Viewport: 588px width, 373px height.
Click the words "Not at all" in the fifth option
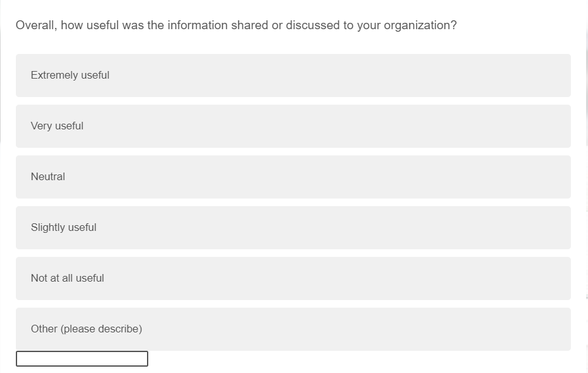52,278
